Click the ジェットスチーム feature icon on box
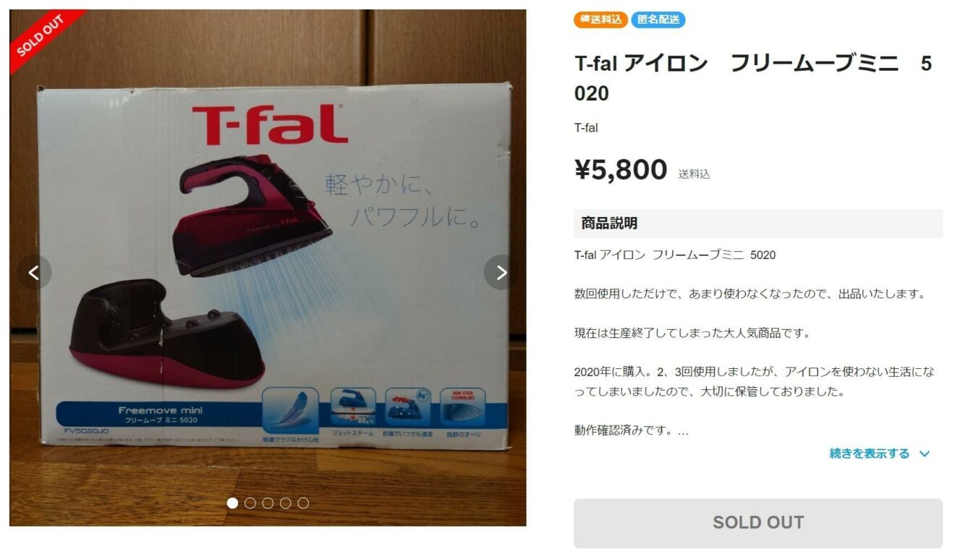This screenshot has width=955, height=560. [x=353, y=407]
